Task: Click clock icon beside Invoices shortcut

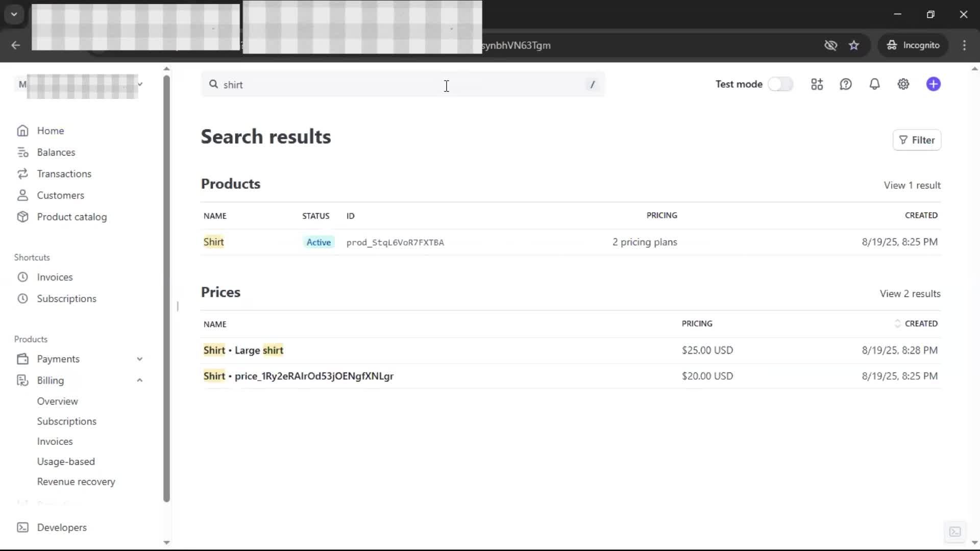Action: [x=22, y=277]
